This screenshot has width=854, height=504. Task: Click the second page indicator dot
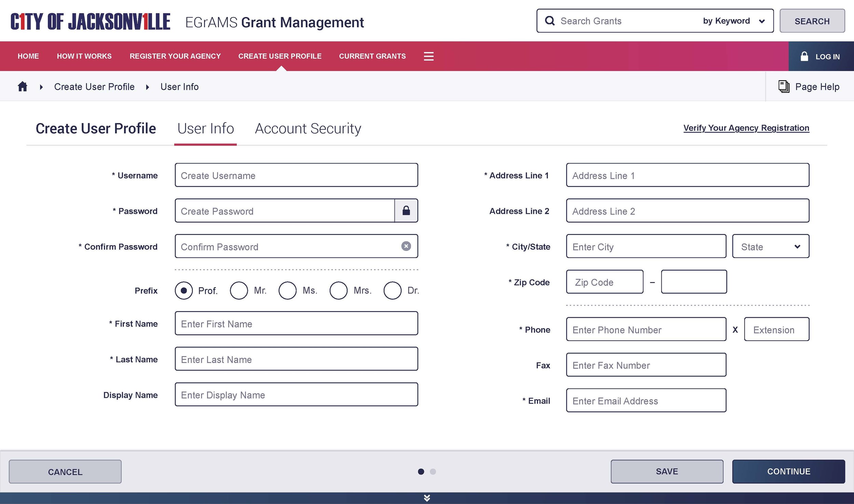pyautogui.click(x=433, y=472)
